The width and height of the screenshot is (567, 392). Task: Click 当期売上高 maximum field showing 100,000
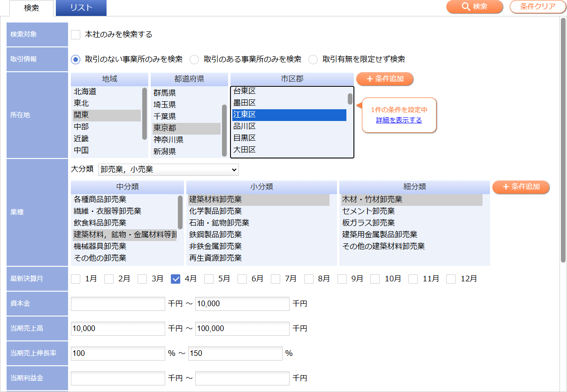coord(242,329)
